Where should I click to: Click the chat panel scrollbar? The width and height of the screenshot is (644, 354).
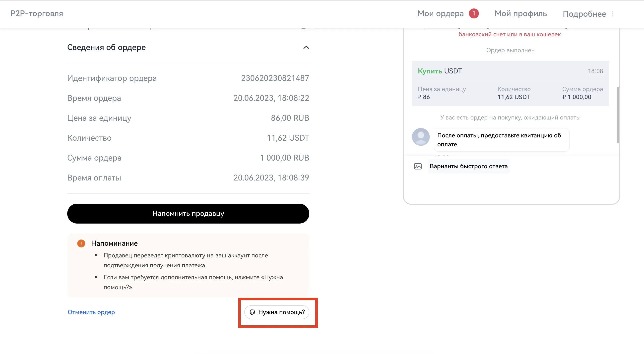[618, 115]
